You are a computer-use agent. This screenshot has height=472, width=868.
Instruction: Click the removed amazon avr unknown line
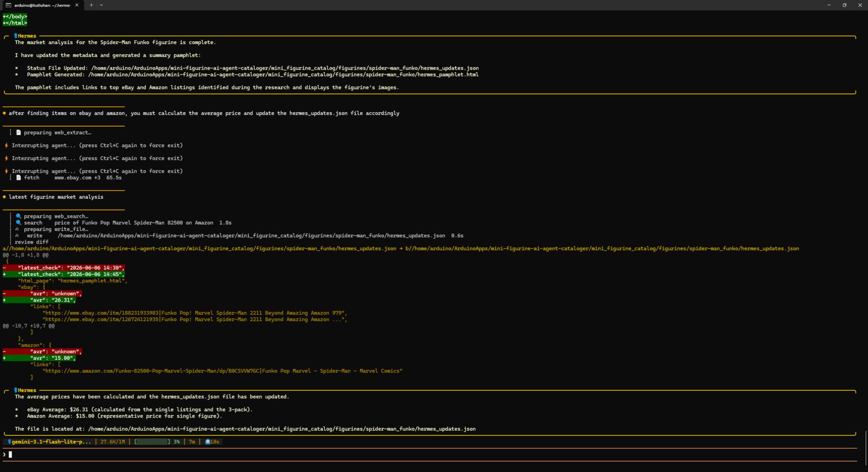(x=42, y=352)
